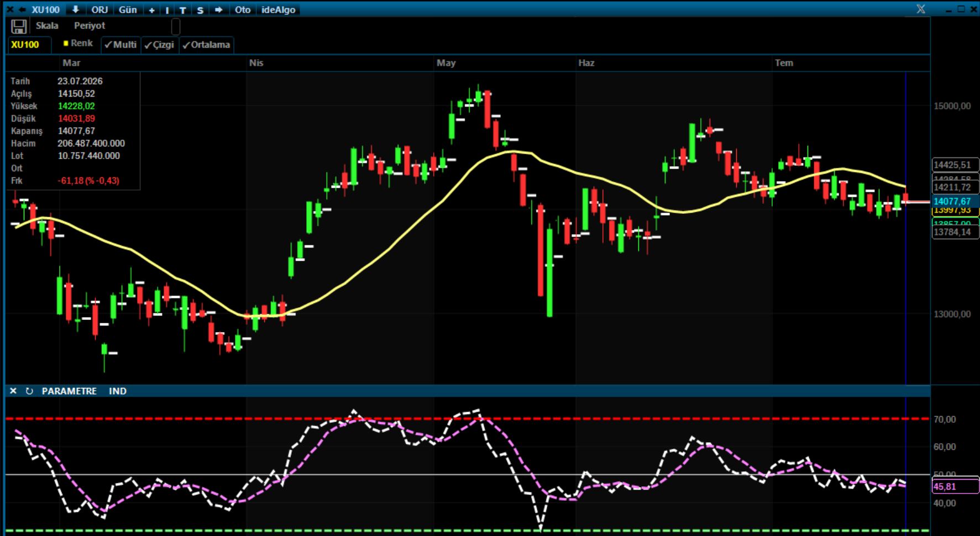Click the 13000,00 price axis label
Viewport: 980px width, 536px height.
tap(952, 314)
